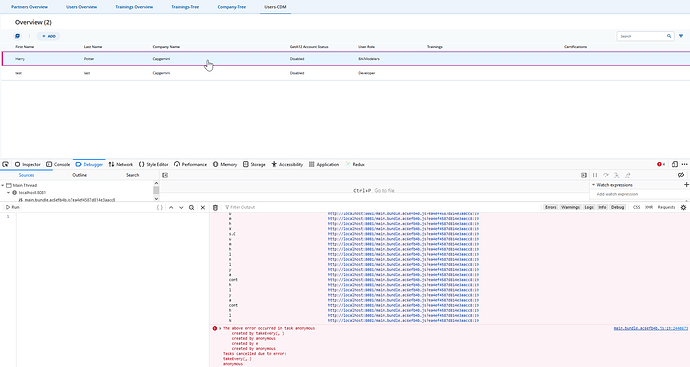Clear console output with trash icon

point(215,207)
